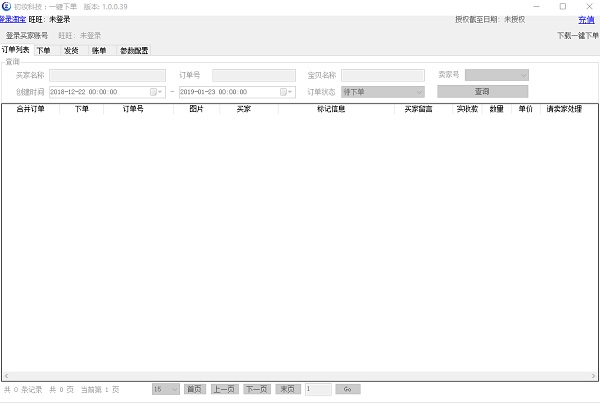Click right arrow of horizontal scrollbar
This screenshot has height=403, width=600.
593,376
